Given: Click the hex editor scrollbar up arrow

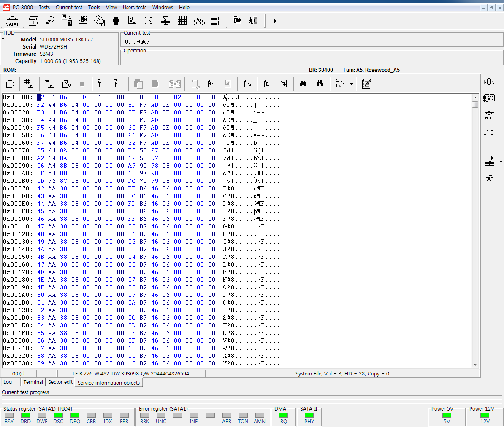Looking at the screenshot, I should tap(475, 97).
